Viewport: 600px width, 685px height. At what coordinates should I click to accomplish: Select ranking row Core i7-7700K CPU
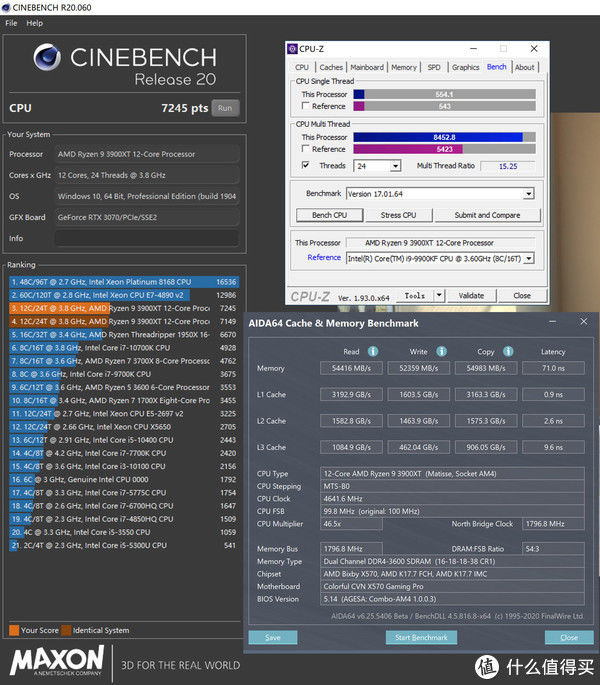point(124,453)
